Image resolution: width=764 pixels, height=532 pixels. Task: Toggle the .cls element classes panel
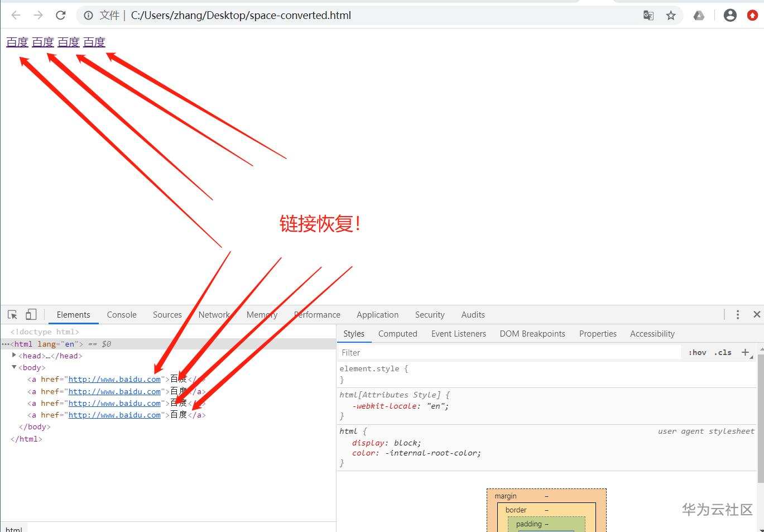(723, 352)
